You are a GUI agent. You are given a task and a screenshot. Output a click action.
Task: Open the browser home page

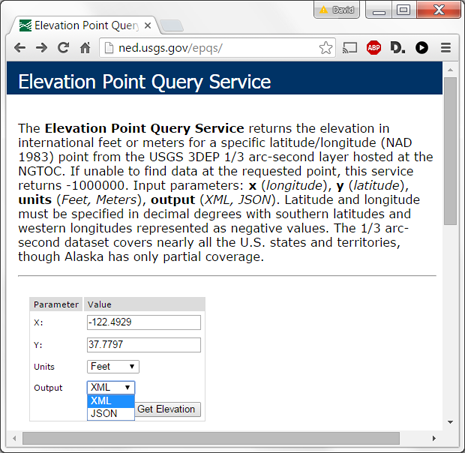click(85, 48)
